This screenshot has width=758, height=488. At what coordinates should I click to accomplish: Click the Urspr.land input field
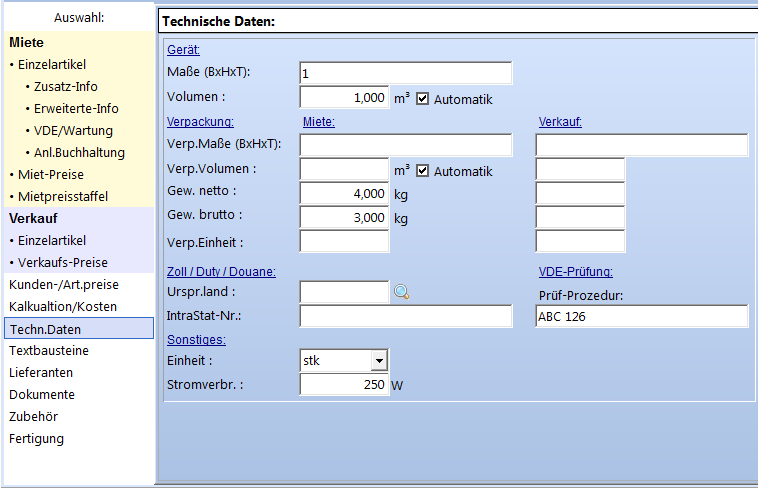point(344,292)
